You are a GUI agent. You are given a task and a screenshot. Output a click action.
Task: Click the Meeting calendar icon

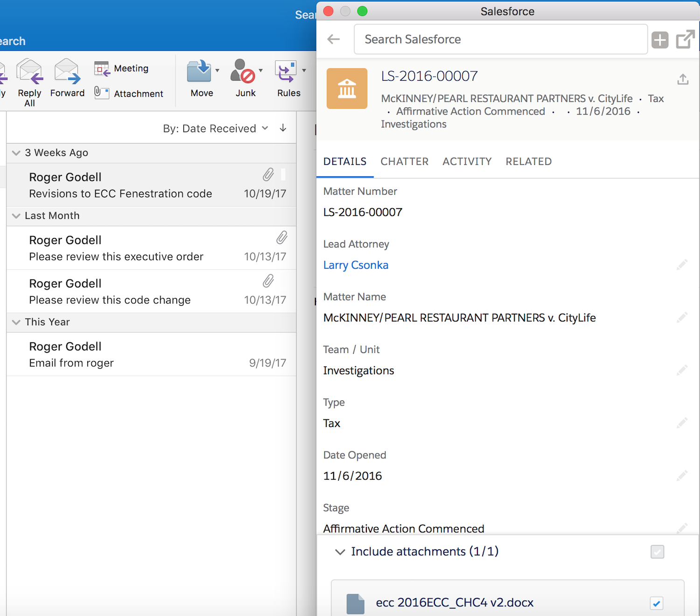[x=102, y=69]
